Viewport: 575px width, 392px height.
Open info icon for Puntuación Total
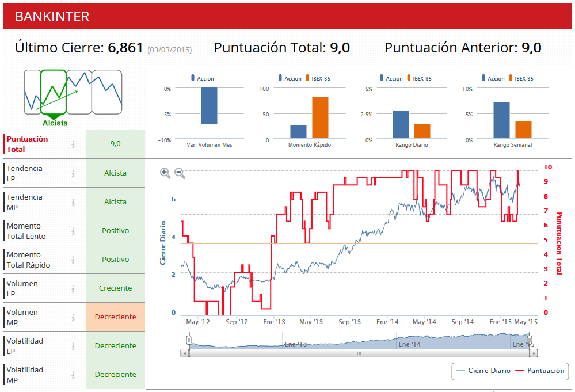[x=73, y=144]
